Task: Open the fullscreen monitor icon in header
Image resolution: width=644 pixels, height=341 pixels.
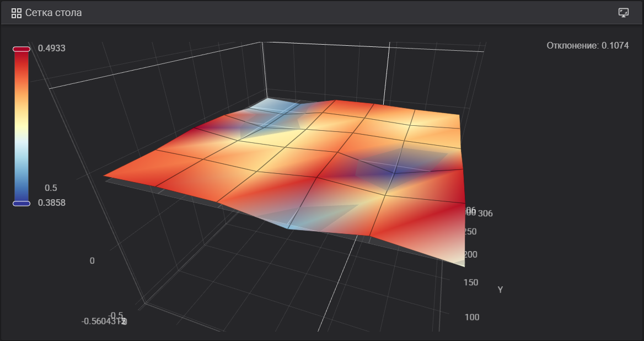Action: (x=624, y=13)
